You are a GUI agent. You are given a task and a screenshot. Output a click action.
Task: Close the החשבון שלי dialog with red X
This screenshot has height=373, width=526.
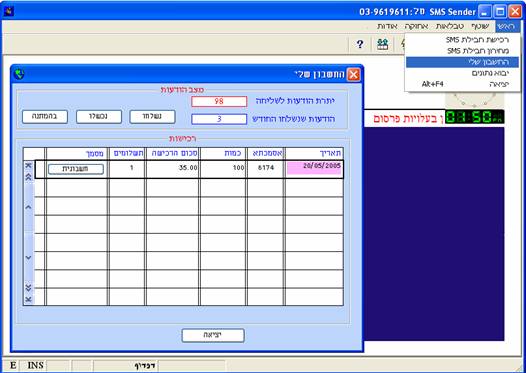click(353, 74)
